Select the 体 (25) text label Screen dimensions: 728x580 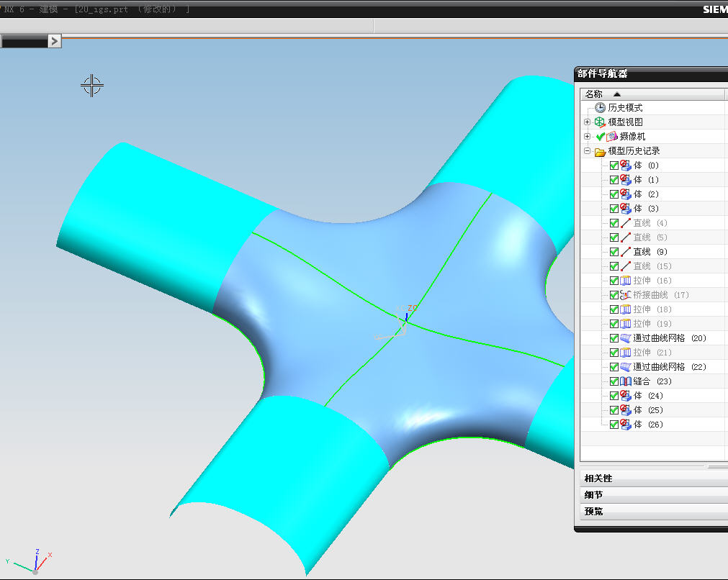648,410
